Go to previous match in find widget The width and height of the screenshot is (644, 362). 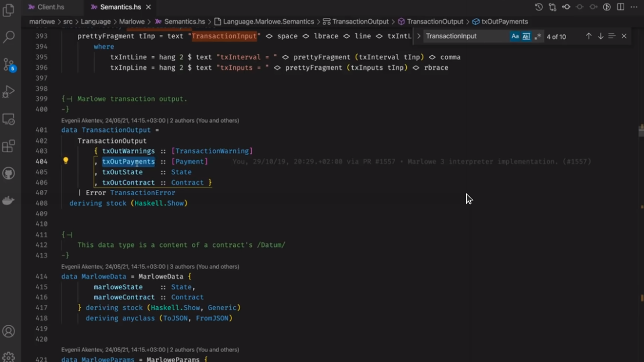click(588, 36)
